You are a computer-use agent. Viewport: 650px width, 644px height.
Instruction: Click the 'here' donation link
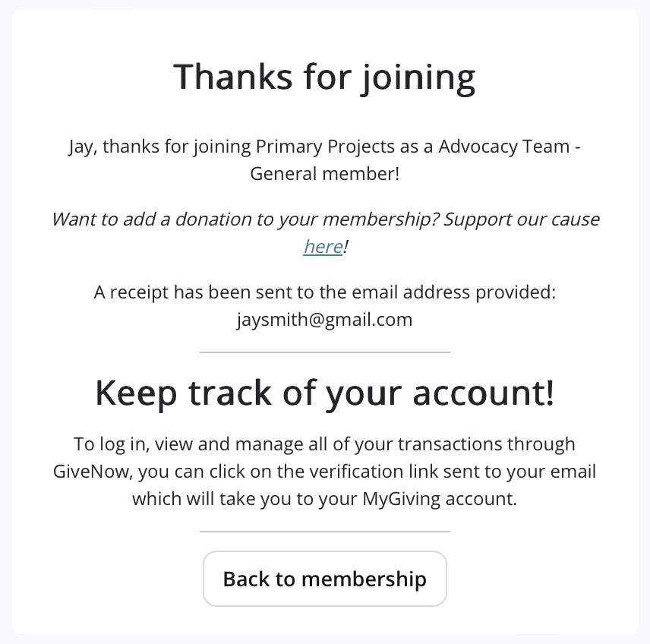click(x=323, y=247)
